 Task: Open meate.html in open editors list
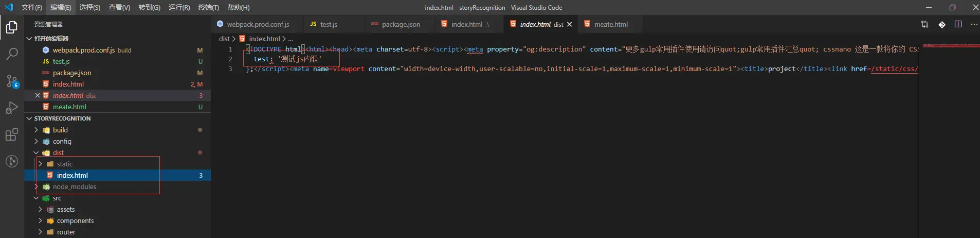click(x=117, y=107)
